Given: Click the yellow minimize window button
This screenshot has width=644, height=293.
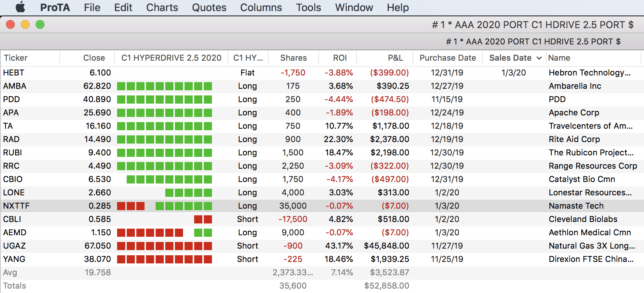Looking at the screenshot, I should coord(25,25).
